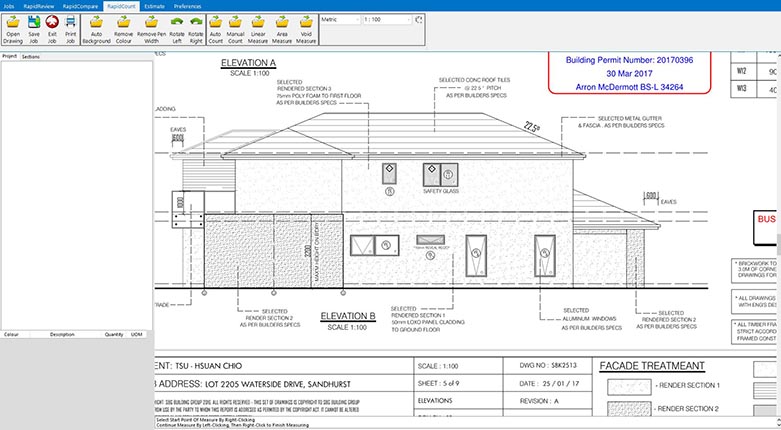Select the Remove Pen Width tool

(151, 29)
